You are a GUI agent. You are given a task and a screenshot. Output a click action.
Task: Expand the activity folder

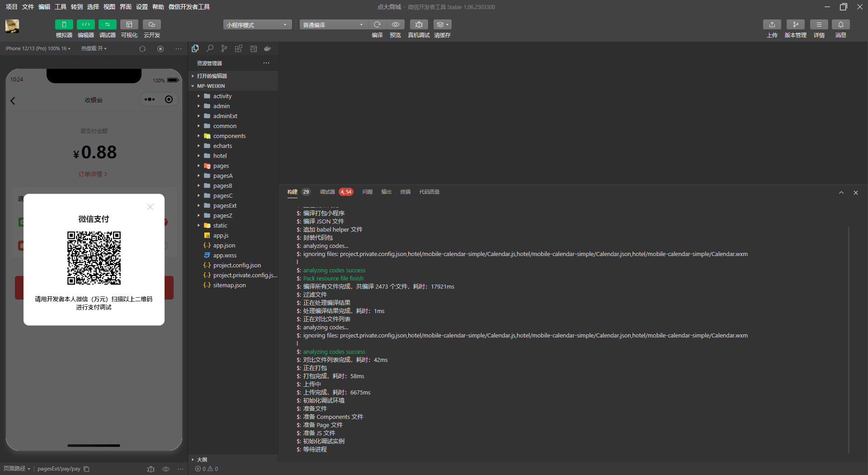pyautogui.click(x=233, y=96)
